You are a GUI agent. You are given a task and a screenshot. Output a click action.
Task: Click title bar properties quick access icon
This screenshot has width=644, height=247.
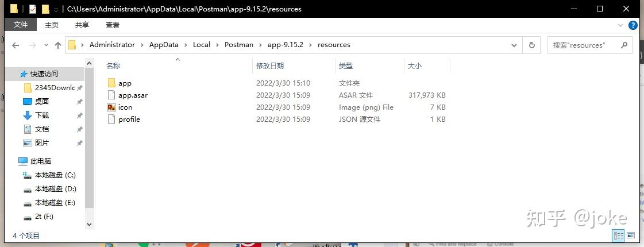click(32, 9)
